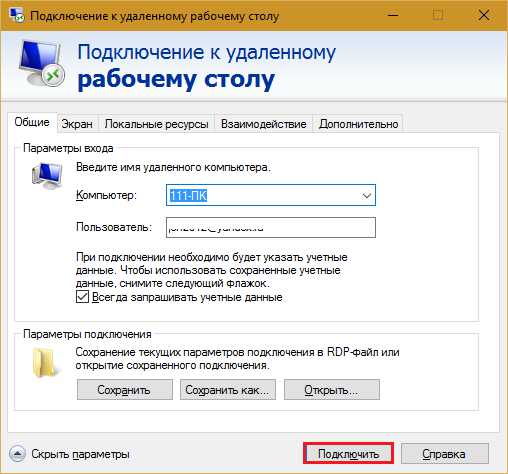Click the Открыть... button
This screenshot has height=474, width=508.
tap(332, 389)
